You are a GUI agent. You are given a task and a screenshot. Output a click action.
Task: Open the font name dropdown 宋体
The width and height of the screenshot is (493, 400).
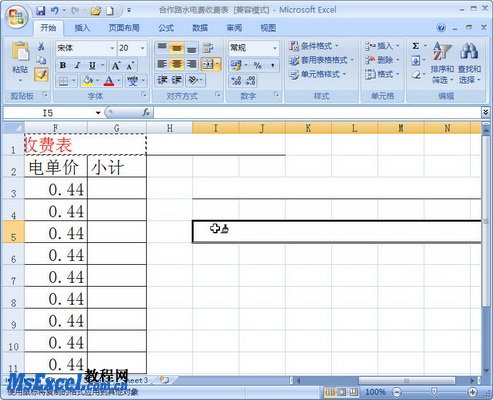click(x=112, y=48)
